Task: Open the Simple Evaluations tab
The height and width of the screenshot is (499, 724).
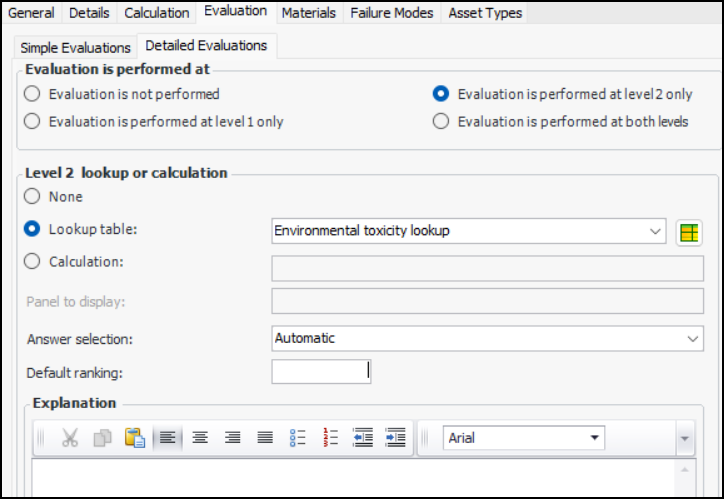Action: coord(75,47)
